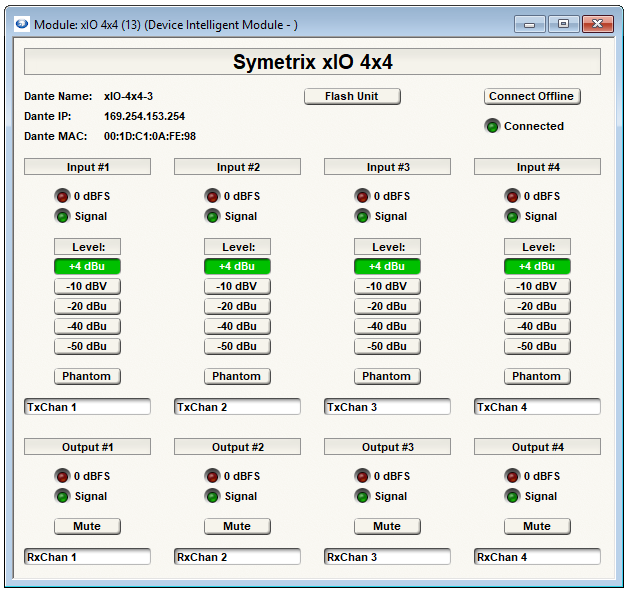
Task: Click the TxChan 1 name field
Action: pos(87,407)
